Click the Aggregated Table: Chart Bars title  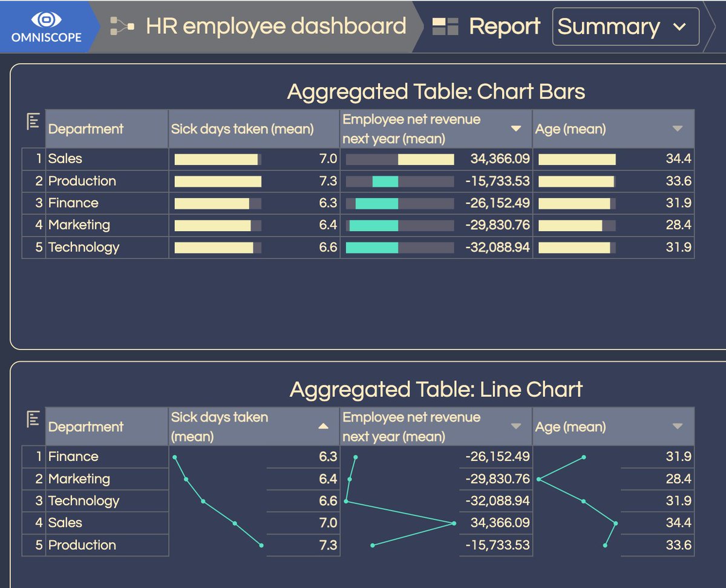click(436, 92)
